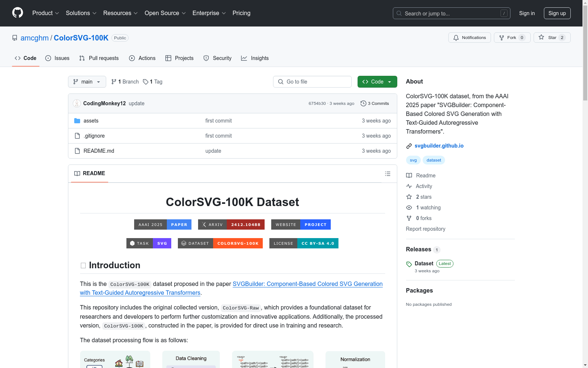Open the 6754b30 commit hash
Image resolution: width=588 pixels, height=368 pixels.
[317, 103]
